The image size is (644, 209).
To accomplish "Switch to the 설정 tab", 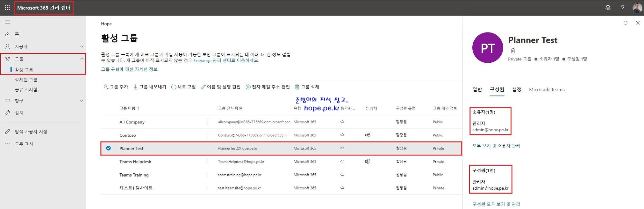I will [x=516, y=90].
